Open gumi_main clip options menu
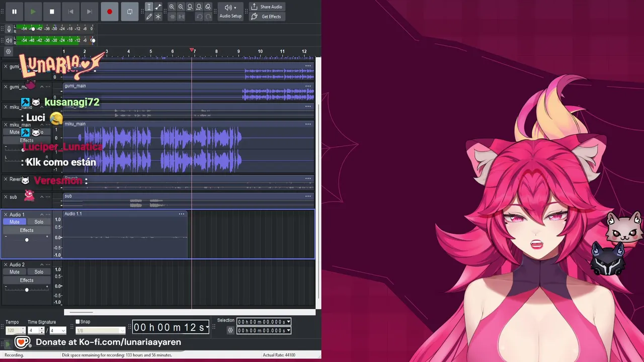644x362 pixels. click(x=308, y=86)
